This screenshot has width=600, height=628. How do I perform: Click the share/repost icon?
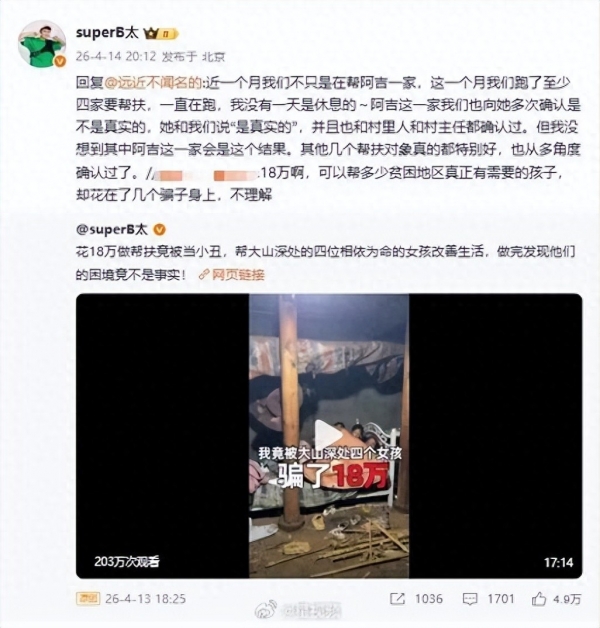tap(397, 599)
